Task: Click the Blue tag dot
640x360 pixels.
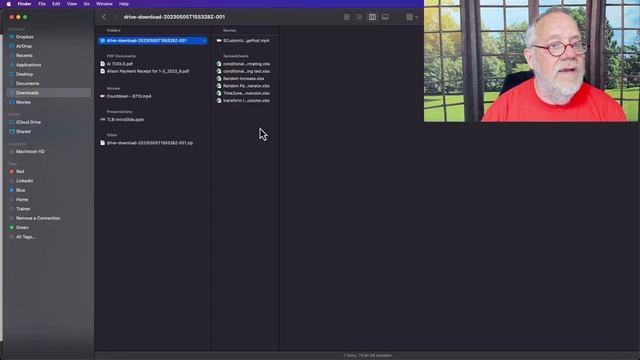Action: tap(11, 190)
